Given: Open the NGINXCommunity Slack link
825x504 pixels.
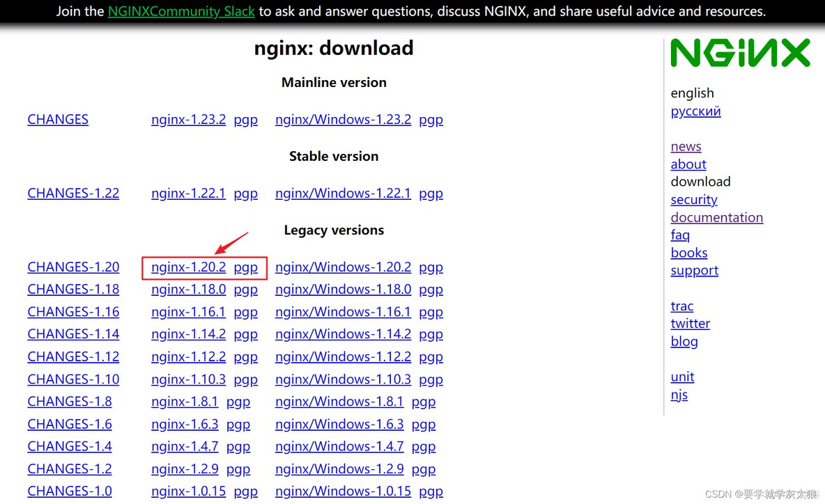Looking at the screenshot, I should pyautogui.click(x=181, y=11).
